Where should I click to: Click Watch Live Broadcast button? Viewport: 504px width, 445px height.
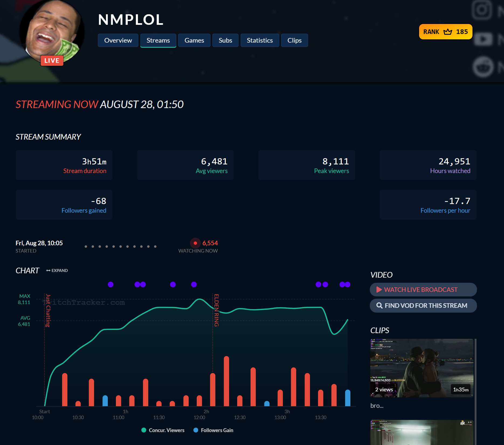click(x=423, y=289)
